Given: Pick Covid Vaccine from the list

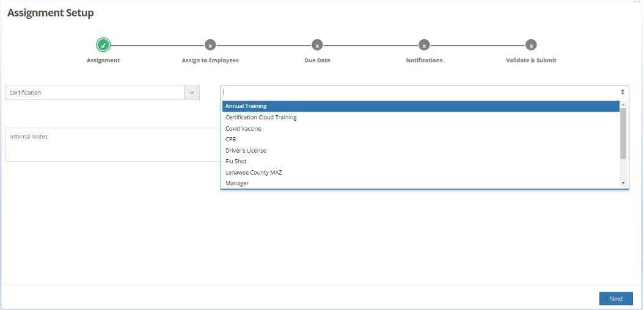Looking at the screenshot, I should (421, 128).
